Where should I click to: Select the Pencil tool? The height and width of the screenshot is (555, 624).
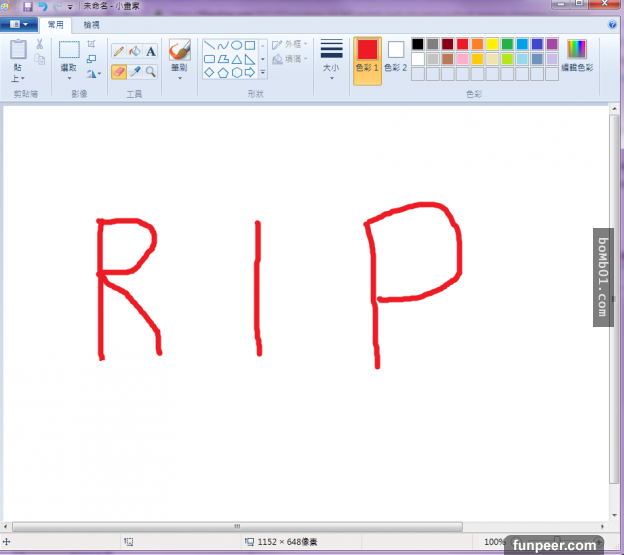118,51
